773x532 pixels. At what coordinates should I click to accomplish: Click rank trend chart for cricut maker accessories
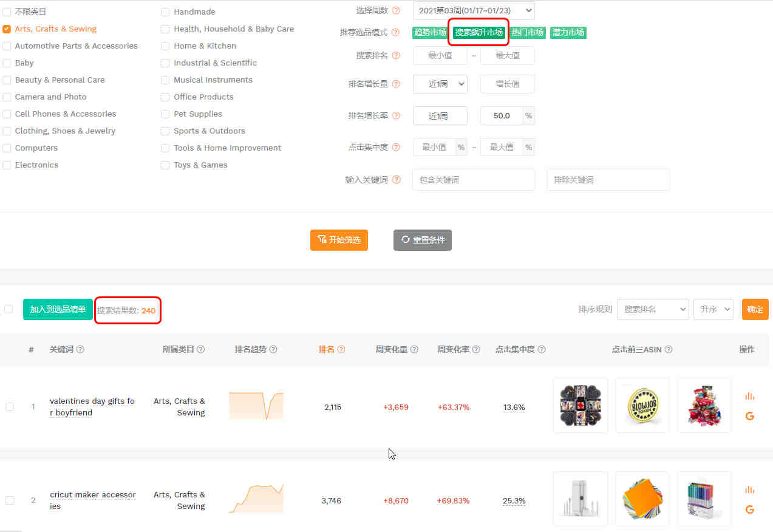pos(256,499)
